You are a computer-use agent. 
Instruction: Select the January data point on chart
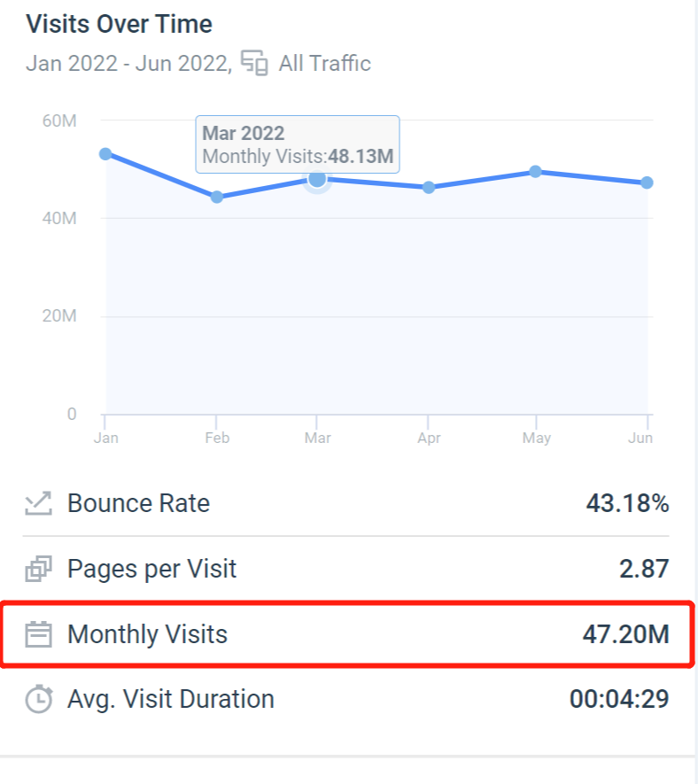pos(105,153)
